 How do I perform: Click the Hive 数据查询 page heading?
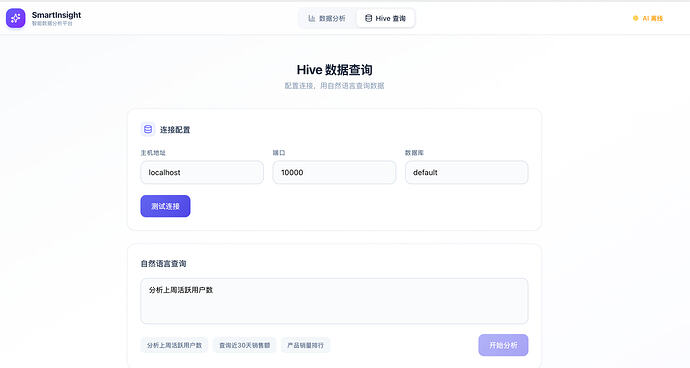coord(334,70)
